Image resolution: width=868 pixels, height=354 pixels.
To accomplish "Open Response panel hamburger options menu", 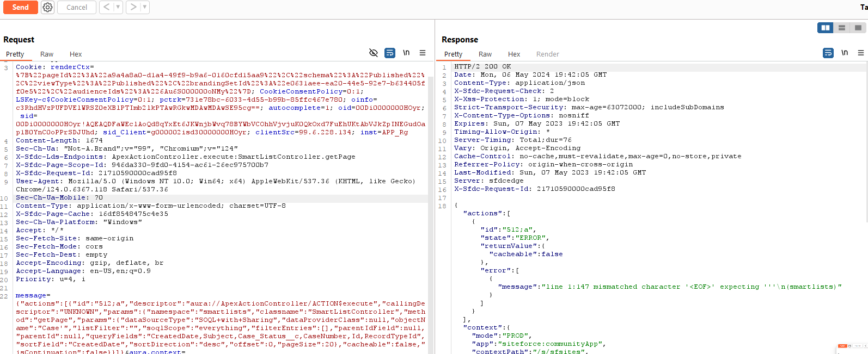I will click(x=861, y=53).
